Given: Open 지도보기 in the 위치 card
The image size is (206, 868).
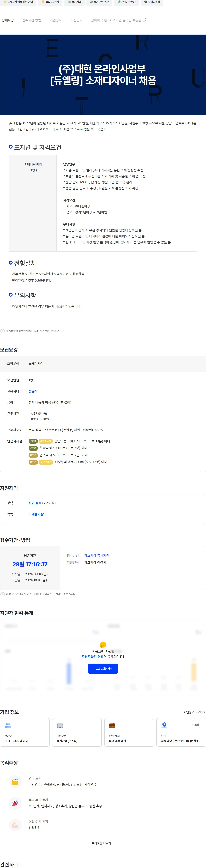Looking at the screenshot, I should [x=197, y=724].
